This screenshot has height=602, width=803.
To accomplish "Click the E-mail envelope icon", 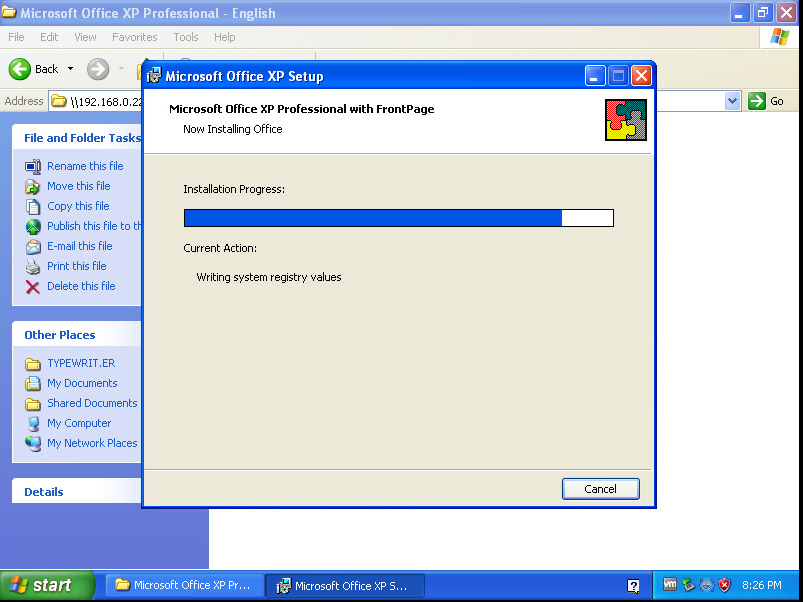I will coord(33,246).
